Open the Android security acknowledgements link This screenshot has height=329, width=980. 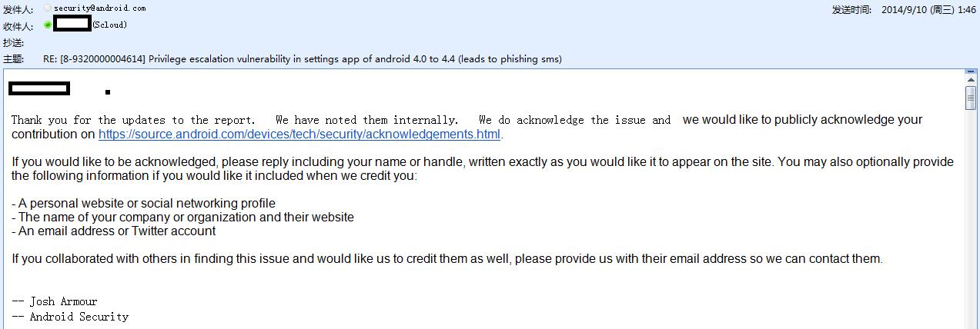coord(299,135)
